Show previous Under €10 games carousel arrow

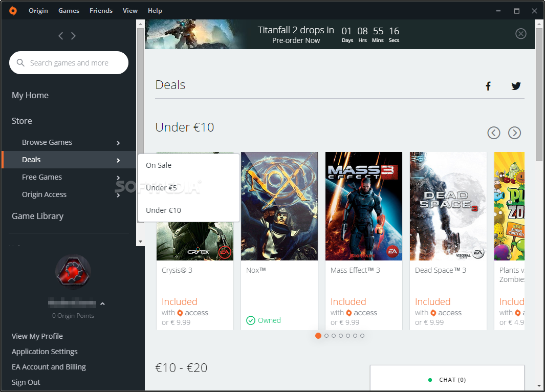pos(493,133)
